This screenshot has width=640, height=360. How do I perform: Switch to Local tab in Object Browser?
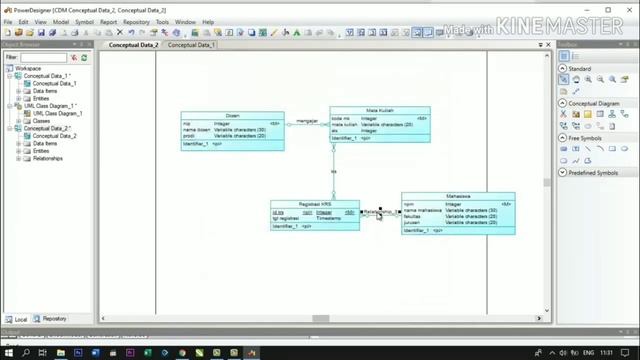pos(16,319)
